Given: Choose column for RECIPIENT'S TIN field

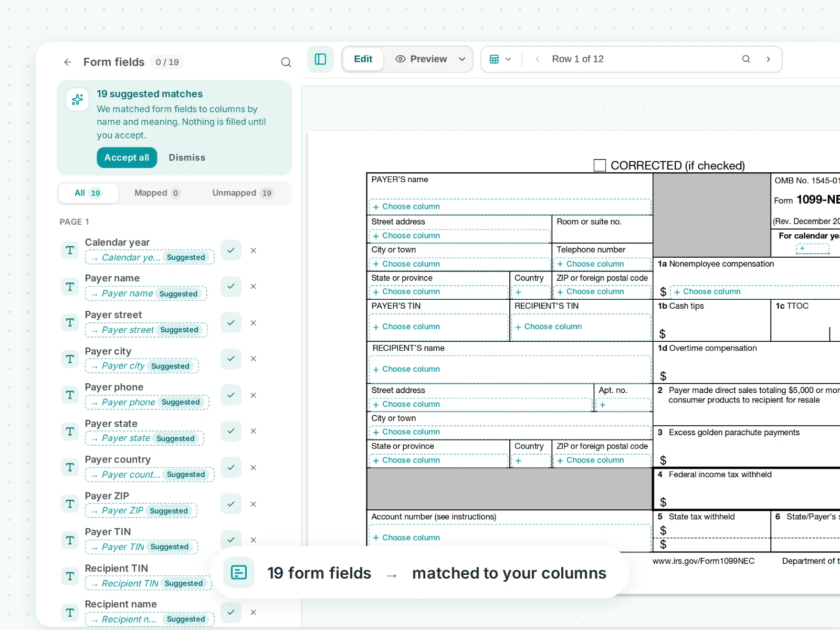Looking at the screenshot, I should (x=581, y=327).
